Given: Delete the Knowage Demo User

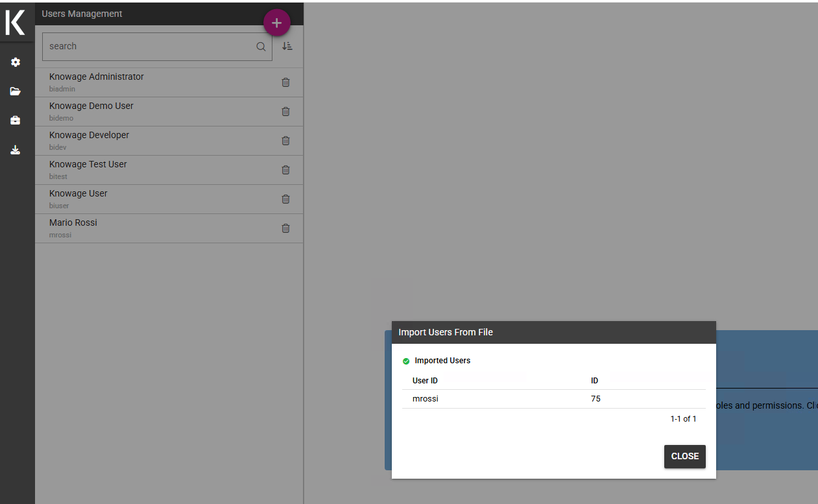Looking at the screenshot, I should point(285,112).
